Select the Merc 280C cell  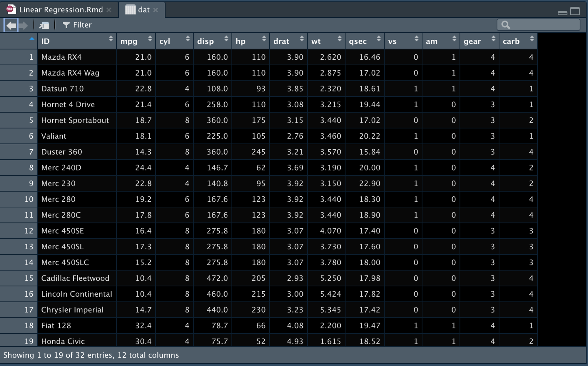click(77, 215)
